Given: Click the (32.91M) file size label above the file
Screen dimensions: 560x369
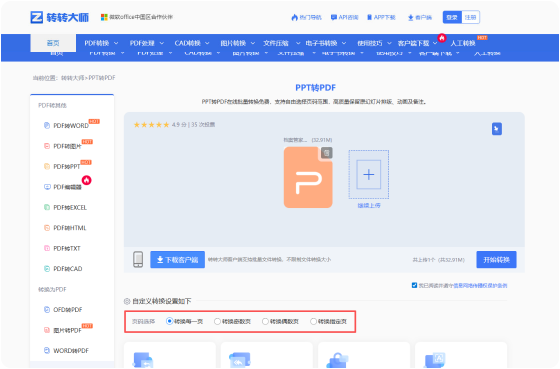Looking at the screenshot, I should point(322,140).
